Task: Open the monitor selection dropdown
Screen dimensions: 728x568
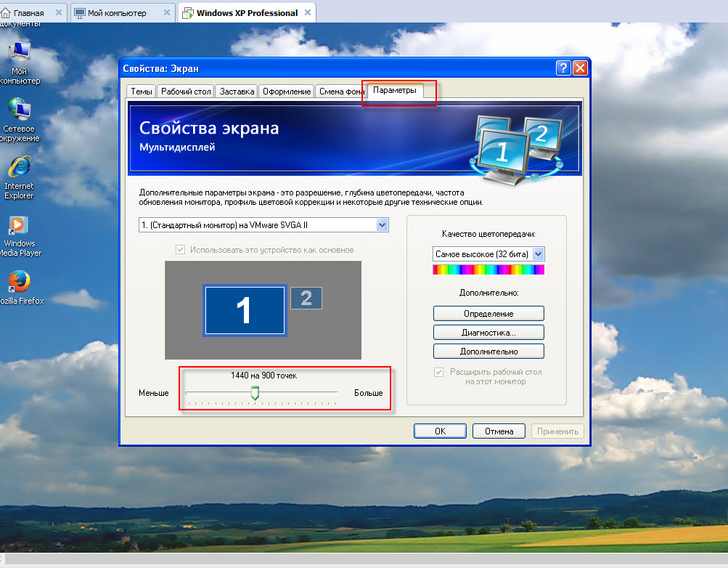Action: click(382, 225)
